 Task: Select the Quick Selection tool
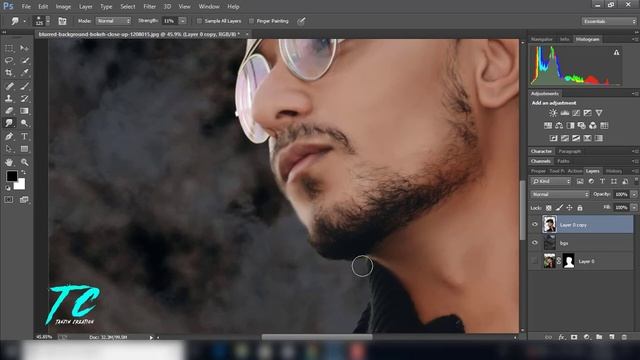(x=24, y=60)
